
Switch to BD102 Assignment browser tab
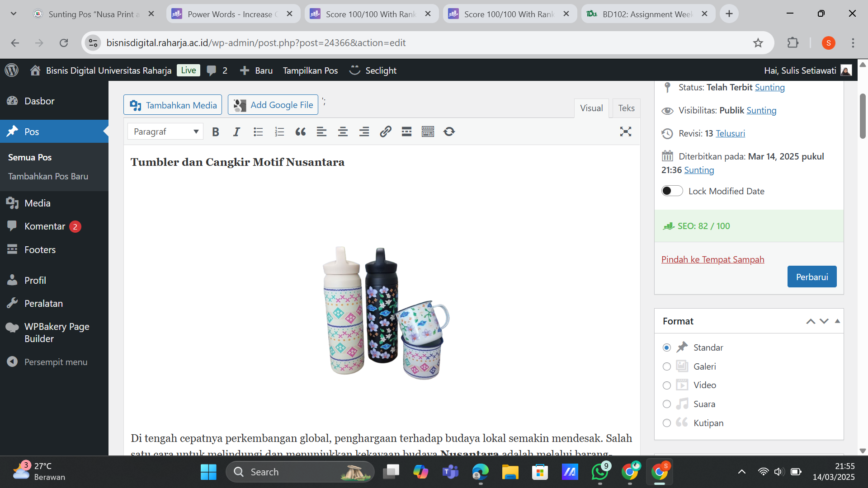pyautogui.click(x=648, y=14)
